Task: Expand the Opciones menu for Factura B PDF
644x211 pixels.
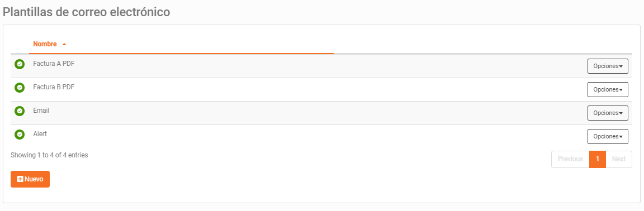Action: (x=608, y=89)
